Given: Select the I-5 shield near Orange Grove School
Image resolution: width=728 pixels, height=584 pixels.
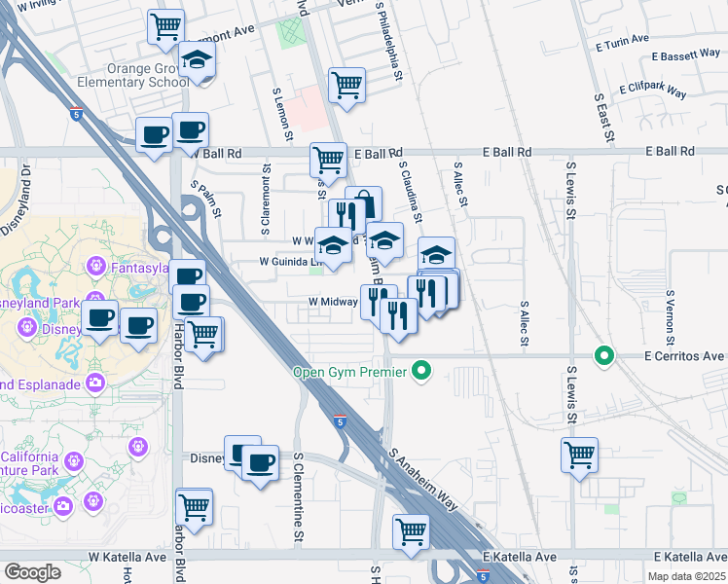Looking at the screenshot, I should (77, 114).
